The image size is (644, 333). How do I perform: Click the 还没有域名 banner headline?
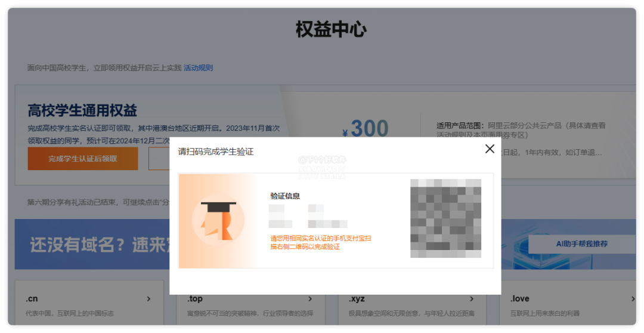pos(100,245)
